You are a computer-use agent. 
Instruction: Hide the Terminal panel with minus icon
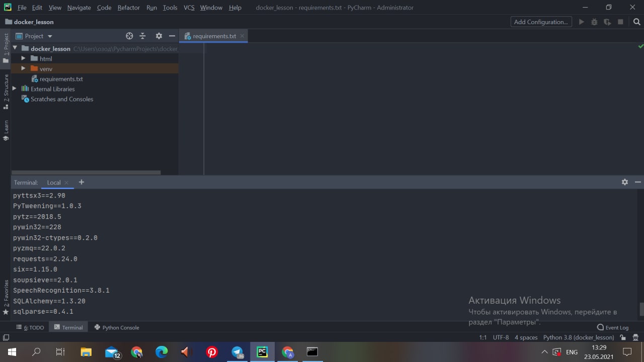[x=638, y=182]
